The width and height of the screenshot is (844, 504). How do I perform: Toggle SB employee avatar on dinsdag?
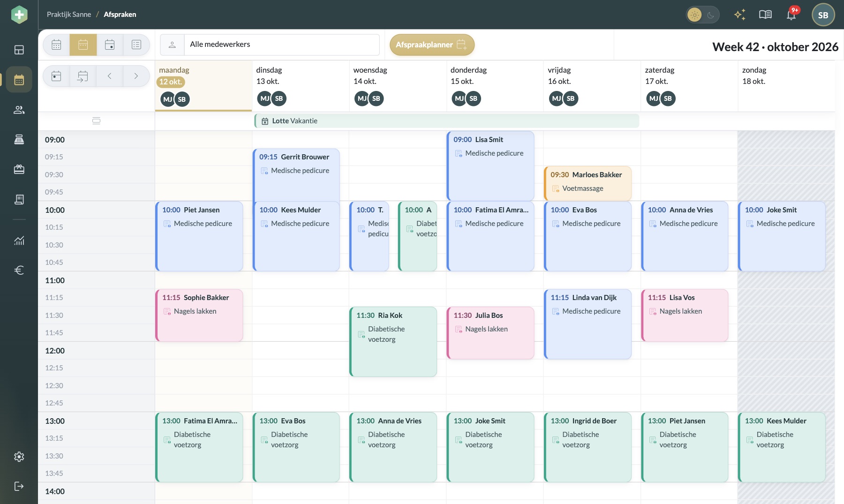279,98
